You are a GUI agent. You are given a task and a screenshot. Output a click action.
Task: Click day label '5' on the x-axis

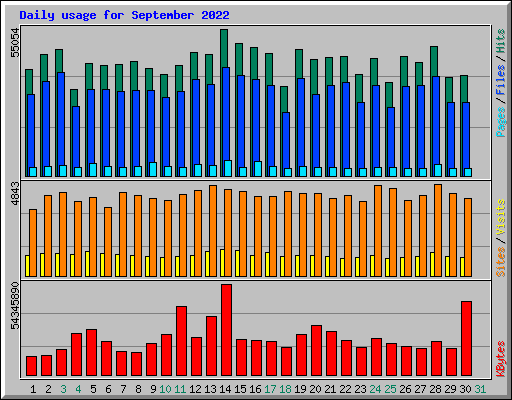click(x=93, y=389)
